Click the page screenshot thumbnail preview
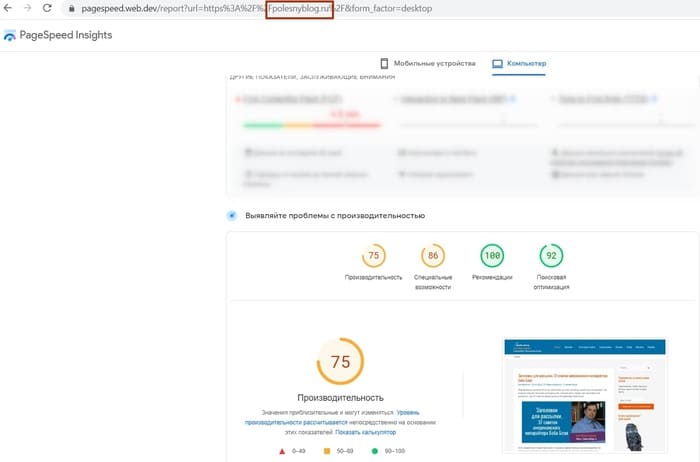Screen dimensions: 700x462 click(x=585, y=395)
